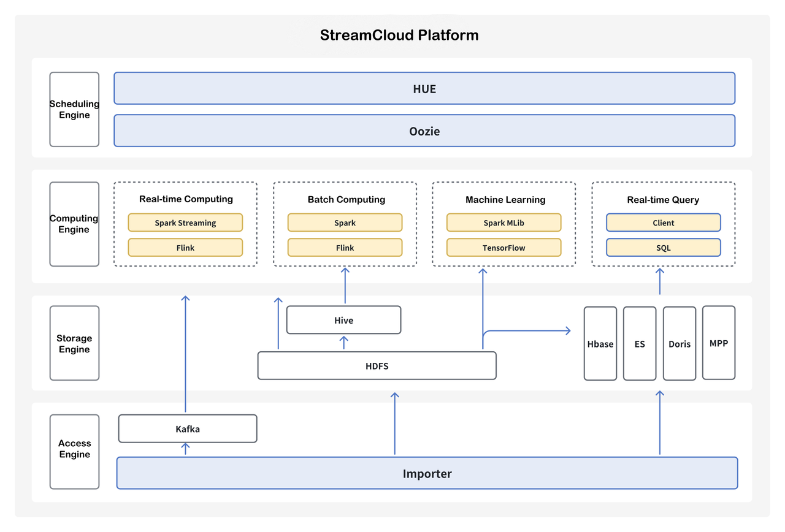
Task: Select the Spark MLib block
Action: (504, 222)
